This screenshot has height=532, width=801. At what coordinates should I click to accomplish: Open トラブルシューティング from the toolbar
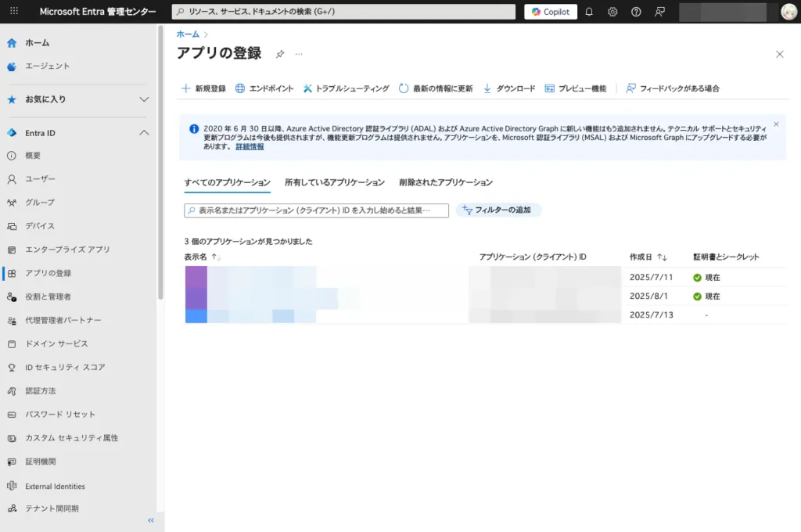(x=346, y=88)
